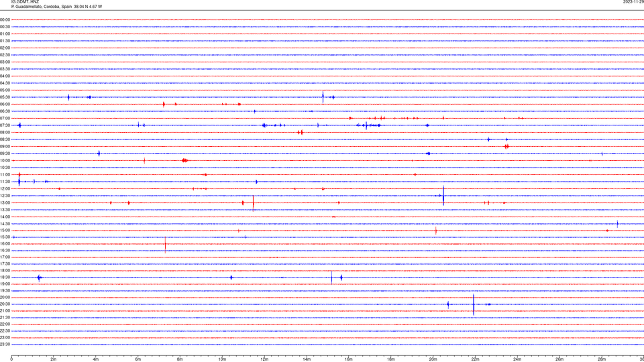Select the 05:30 trace row label
This screenshot has width=644, height=362.
pos(5,97)
